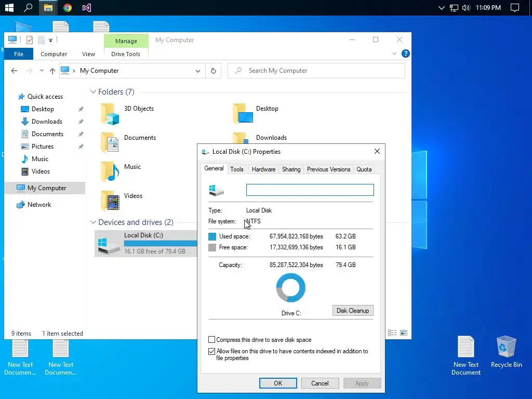Click the network tray icon

[454, 7]
